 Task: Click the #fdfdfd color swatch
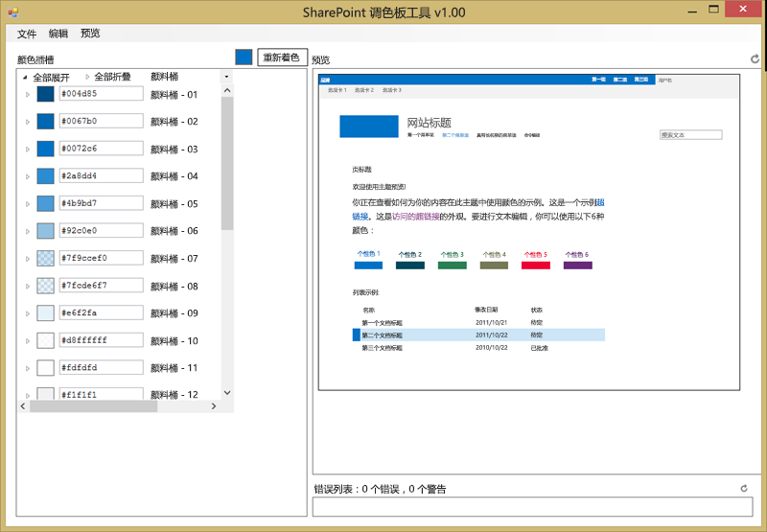45,368
